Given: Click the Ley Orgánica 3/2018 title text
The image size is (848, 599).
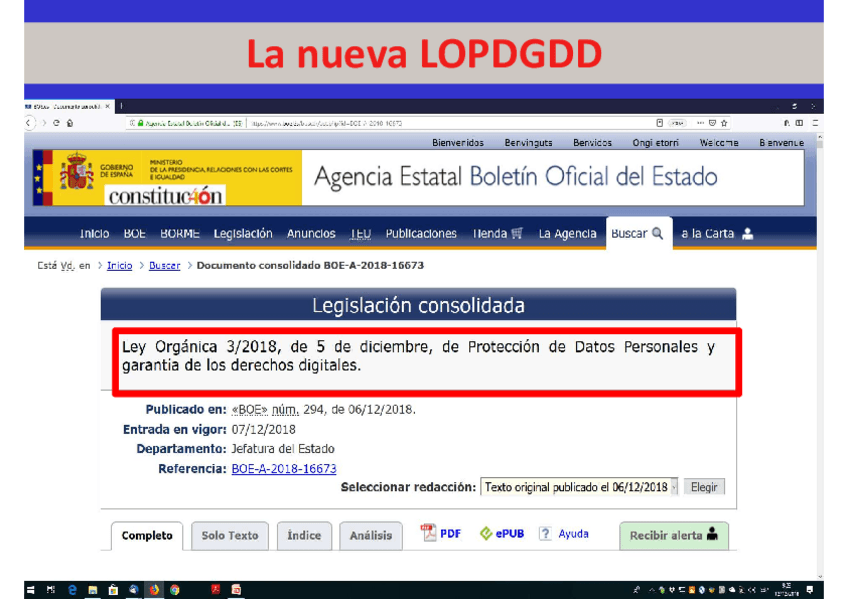Looking at the screenshot, I should [418, 356].
